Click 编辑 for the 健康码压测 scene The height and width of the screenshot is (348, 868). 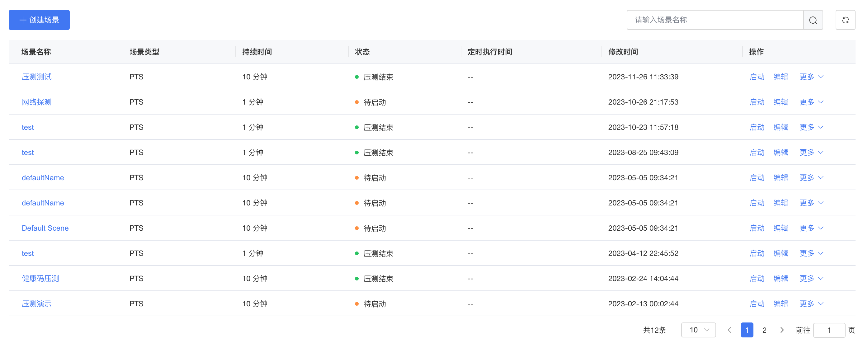click(x=781, y=279)
